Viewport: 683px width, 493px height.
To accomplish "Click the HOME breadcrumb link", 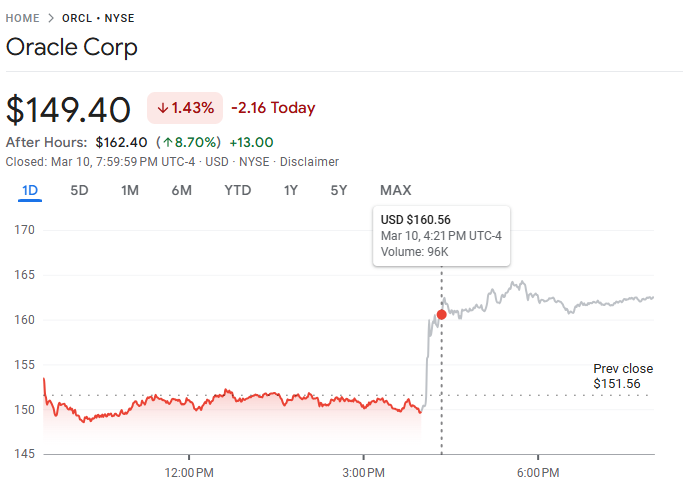I will tap(23, 18).
